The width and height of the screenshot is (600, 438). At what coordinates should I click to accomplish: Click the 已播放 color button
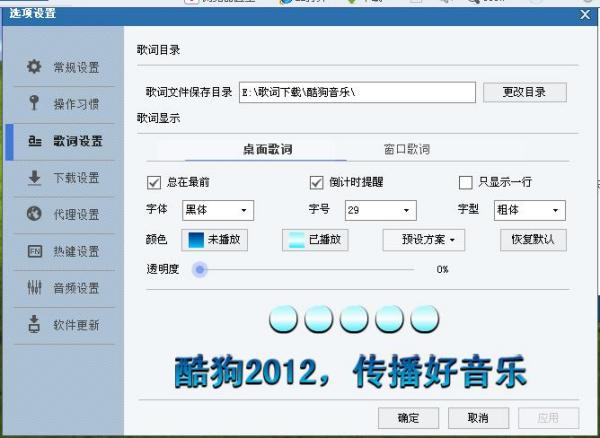pos(315,240)
